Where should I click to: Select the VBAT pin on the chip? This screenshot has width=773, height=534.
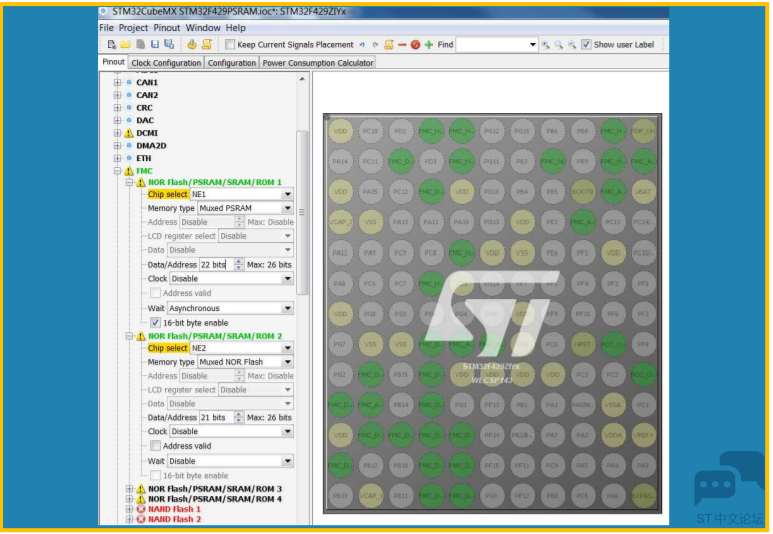point(643,191)
